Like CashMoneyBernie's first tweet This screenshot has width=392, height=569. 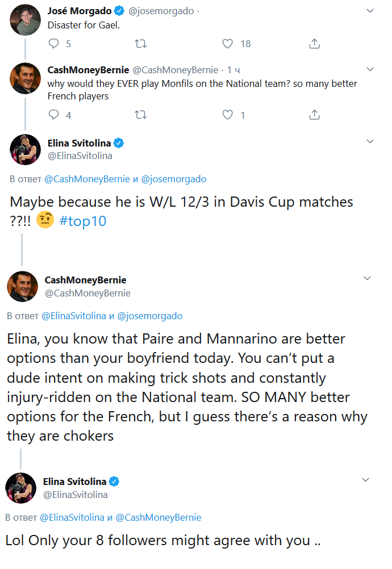point(227,115)
